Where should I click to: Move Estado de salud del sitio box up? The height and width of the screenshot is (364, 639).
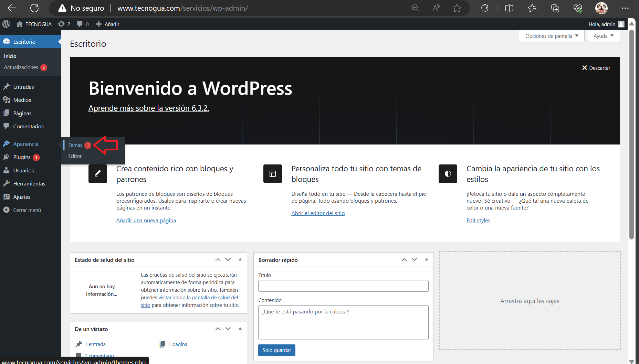218,260
